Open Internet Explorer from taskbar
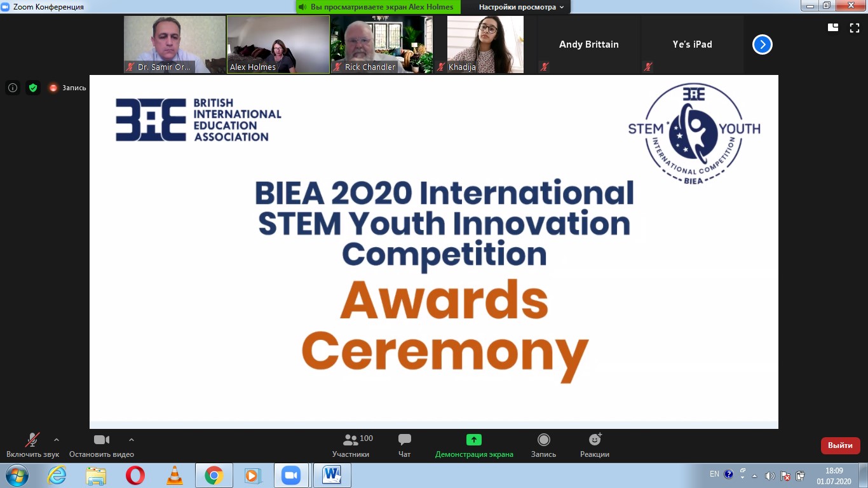The image size is (868, 488). 57,475
